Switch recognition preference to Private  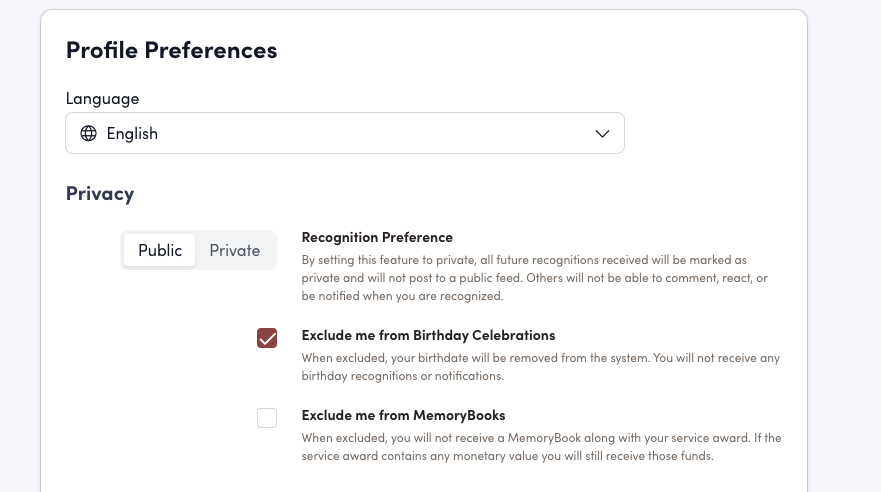(235, 250)
